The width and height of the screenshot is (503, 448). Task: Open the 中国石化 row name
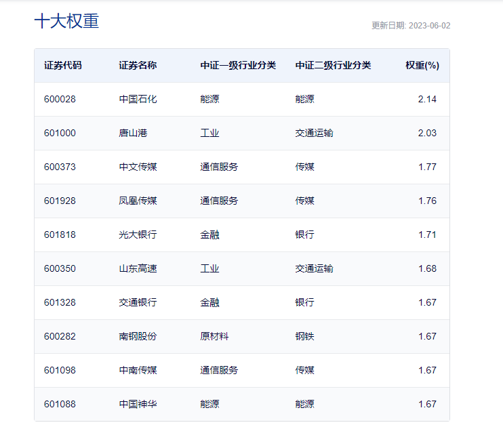pos(138,99)
